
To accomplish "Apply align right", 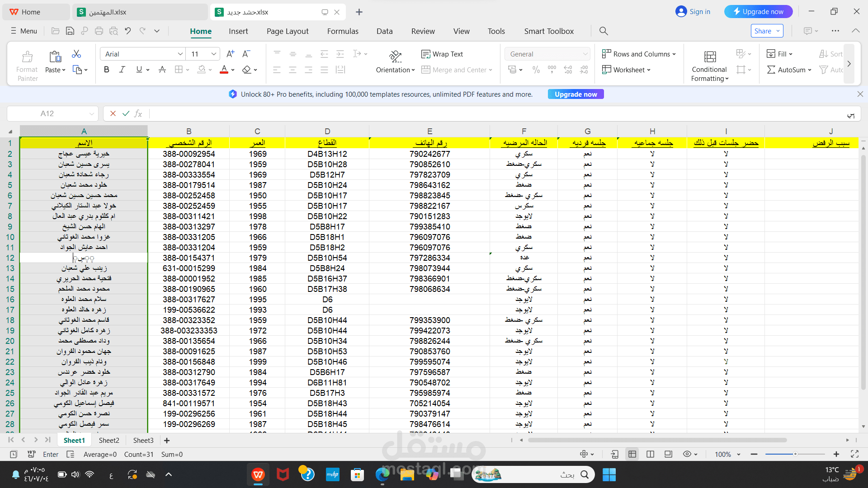I will [x=309, y=70].
